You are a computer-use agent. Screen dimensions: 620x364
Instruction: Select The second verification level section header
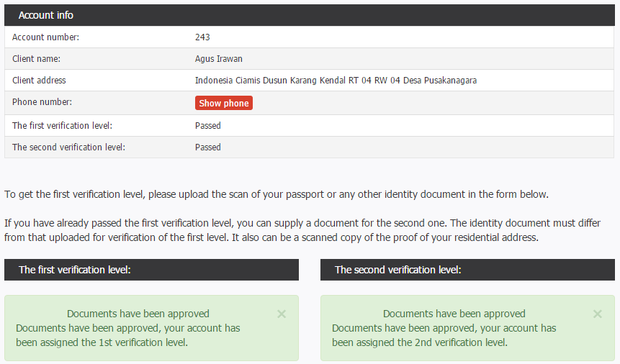point(467,270)
